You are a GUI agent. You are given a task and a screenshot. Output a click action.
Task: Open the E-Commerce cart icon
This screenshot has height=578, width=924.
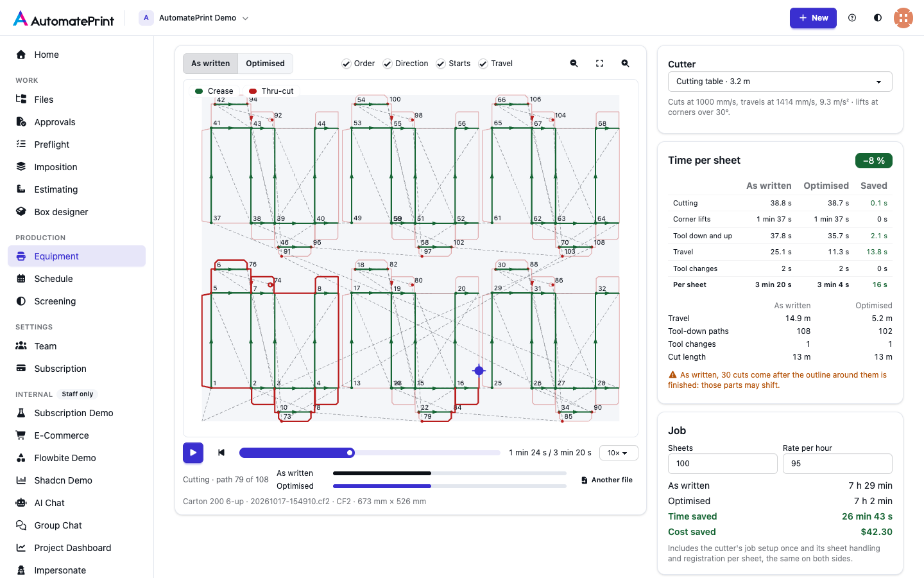click(x=21, y=435)
